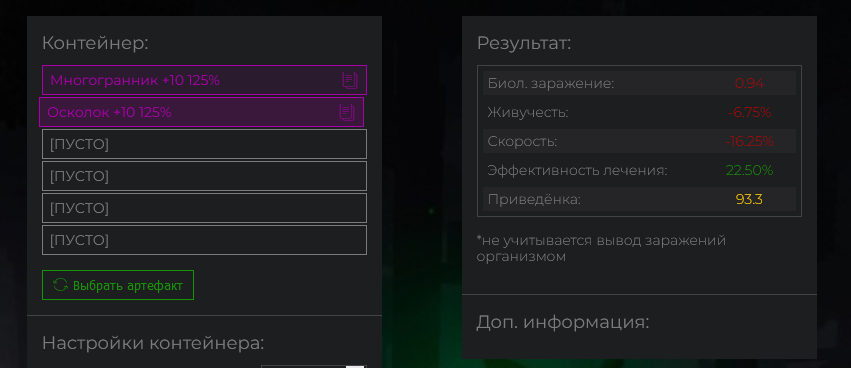Open the last [ПУСТО] slot above Выбрать артефакт

[204, 240]
